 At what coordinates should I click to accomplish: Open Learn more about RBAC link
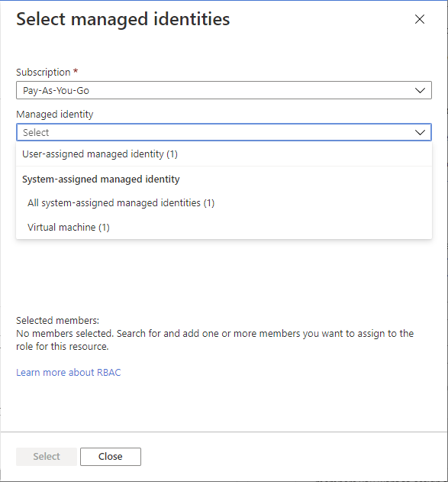click(69, 373)
